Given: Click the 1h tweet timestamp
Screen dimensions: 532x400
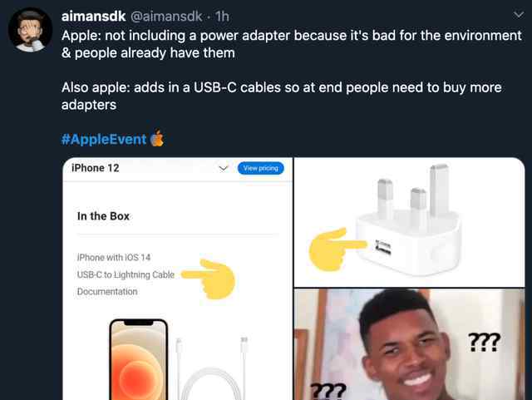Looking at the screenshot, I should tap(222, 17).
